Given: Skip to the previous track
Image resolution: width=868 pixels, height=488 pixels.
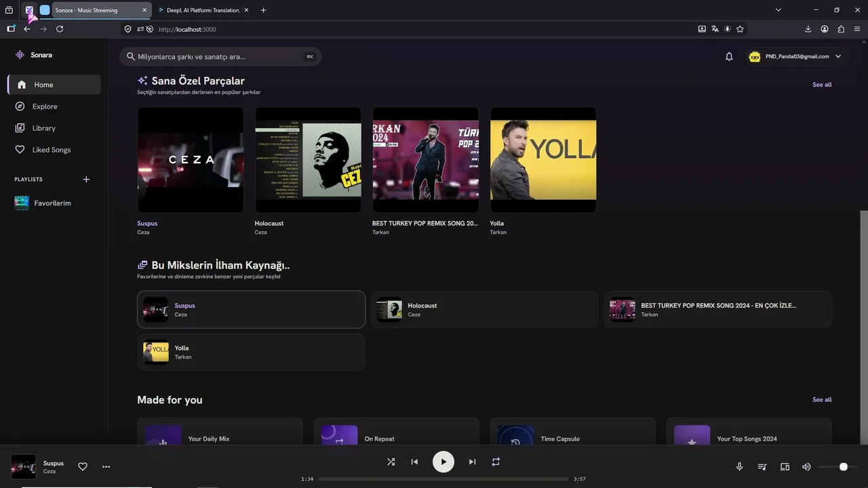Looking at the screenshot, I should (414, 462).
